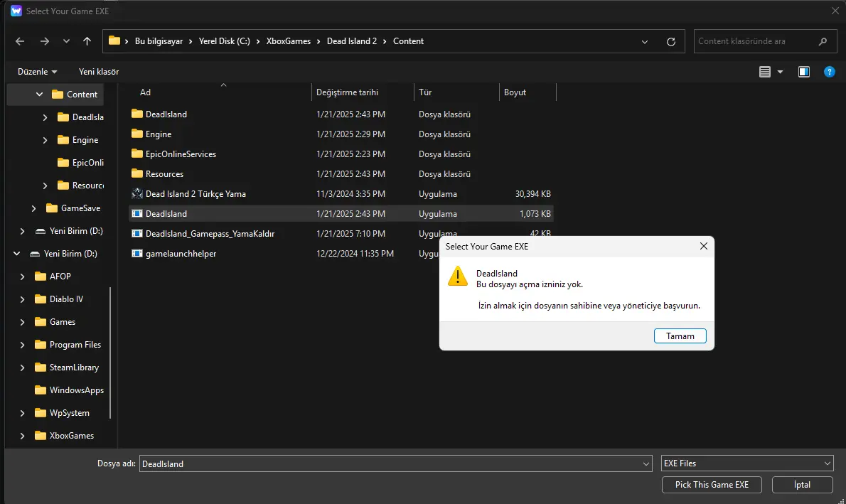The height and width of the screenshot is (504, 846).
Task: Select XboxGames in the address path
Action: click(289, 41)
